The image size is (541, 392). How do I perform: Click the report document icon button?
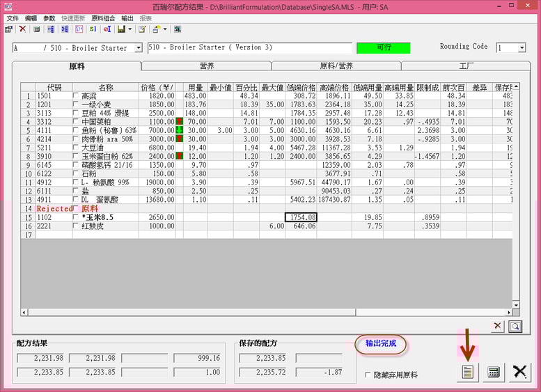coord(467,372)
